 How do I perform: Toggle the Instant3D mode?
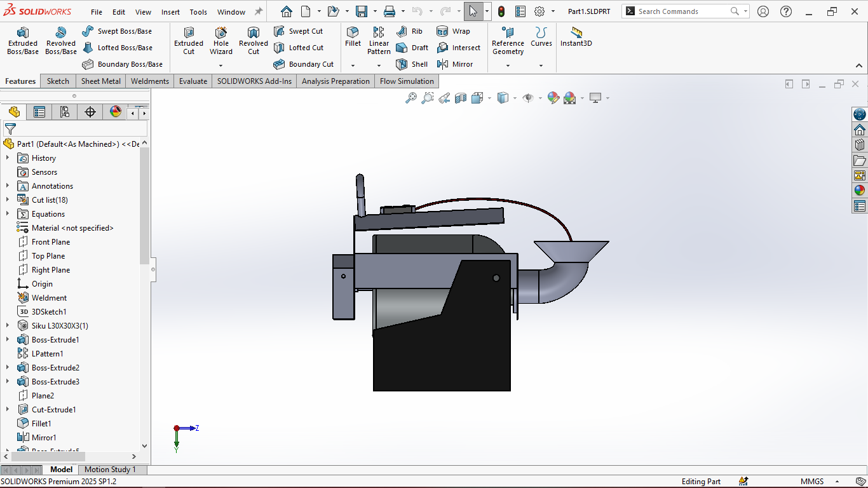(576, 37)
